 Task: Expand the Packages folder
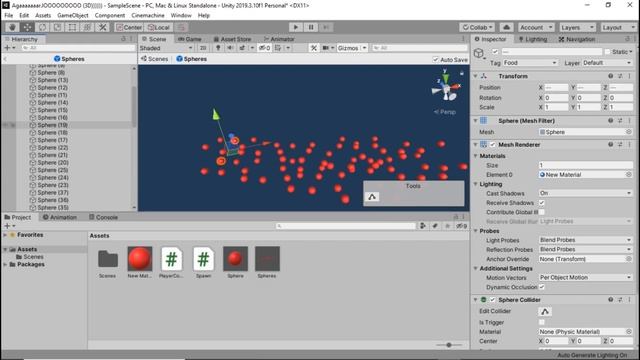tap(5, 264)
